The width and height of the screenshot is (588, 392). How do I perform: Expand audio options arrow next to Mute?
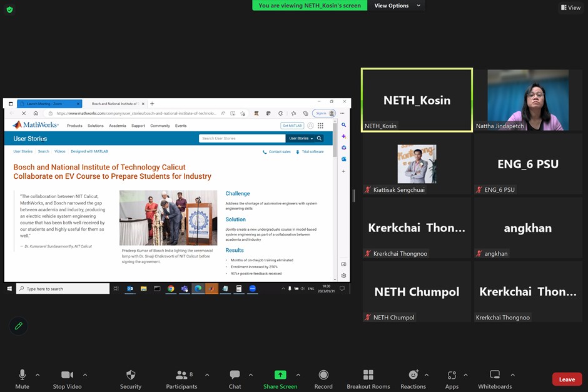click(38, 374)
